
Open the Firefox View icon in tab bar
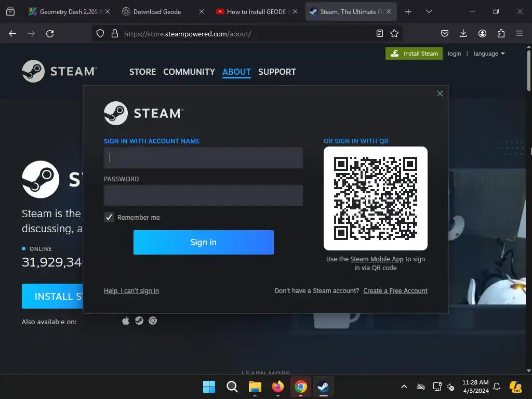coord(10,12)
